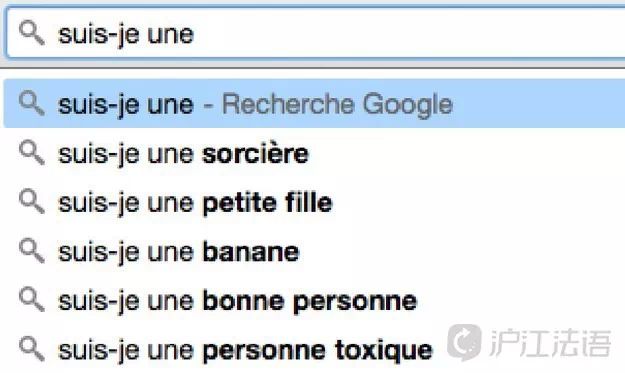Screen dimensions: 625x373
Task: Choose suggestion 'suis-je une bonne personne'
Action: [314, 300]
